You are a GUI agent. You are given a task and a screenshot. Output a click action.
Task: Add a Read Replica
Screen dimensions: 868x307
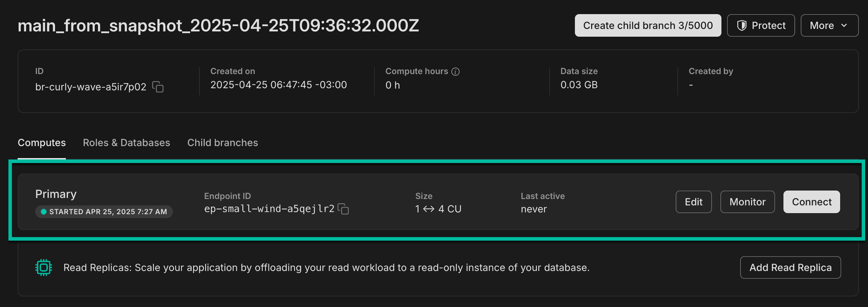tap(790, 268)
